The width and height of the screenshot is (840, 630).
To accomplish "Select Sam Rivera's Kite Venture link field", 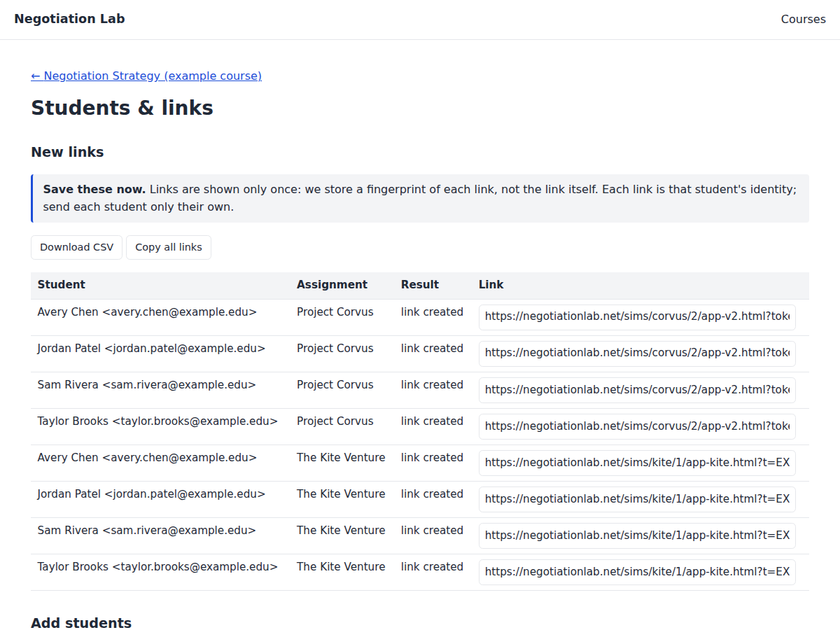I will (x=637, y=535).
